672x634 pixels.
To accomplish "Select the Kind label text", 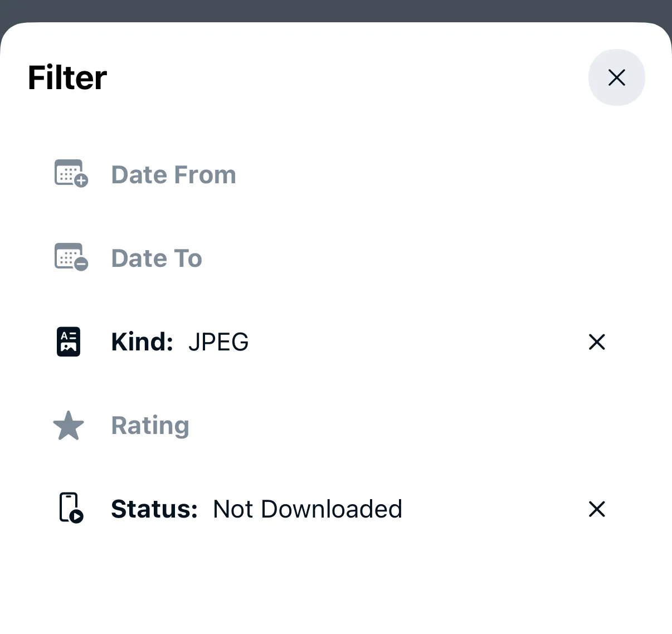I will [x=142, y=342].
